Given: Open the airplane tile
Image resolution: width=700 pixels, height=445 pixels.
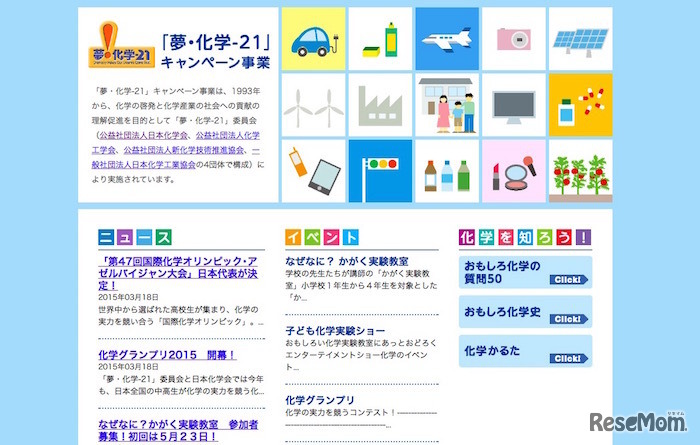Looking at the screenshot, I should click(x=447, y=39).
